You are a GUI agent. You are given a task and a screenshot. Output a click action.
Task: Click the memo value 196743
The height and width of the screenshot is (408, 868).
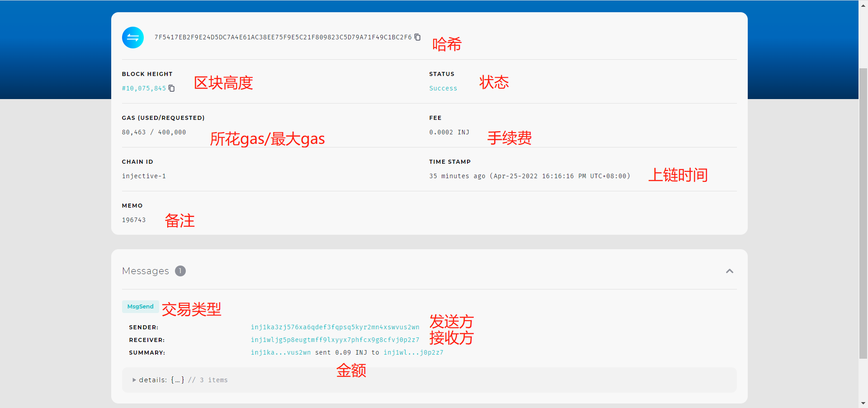134,220
